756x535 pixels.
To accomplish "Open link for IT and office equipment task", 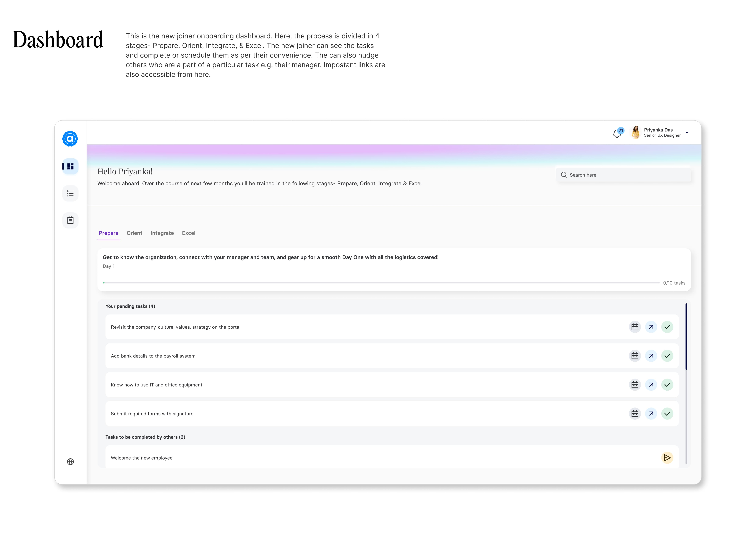I will coord(651,385).
